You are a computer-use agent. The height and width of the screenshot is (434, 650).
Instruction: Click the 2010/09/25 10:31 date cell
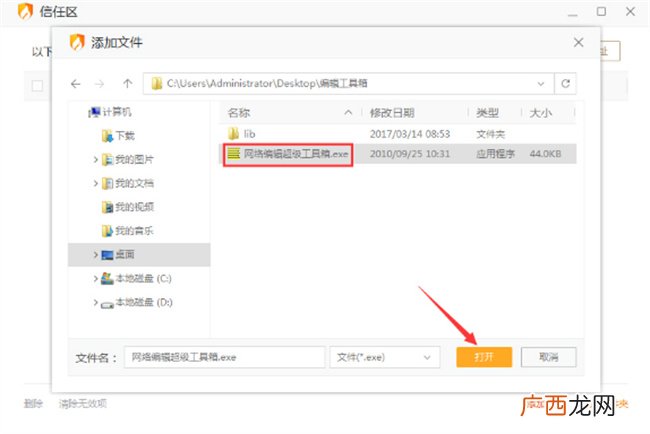(x=410, y=154)
